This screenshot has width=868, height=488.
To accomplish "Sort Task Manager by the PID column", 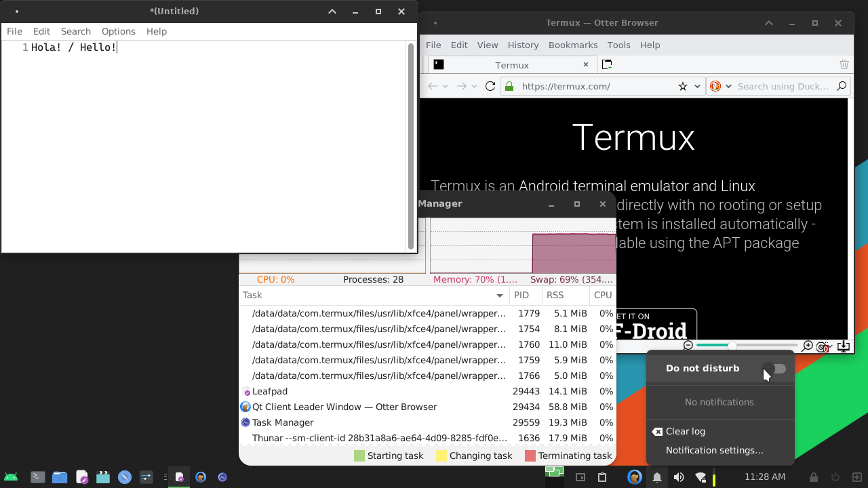I will pyautogui.click(x=526, y=295).
